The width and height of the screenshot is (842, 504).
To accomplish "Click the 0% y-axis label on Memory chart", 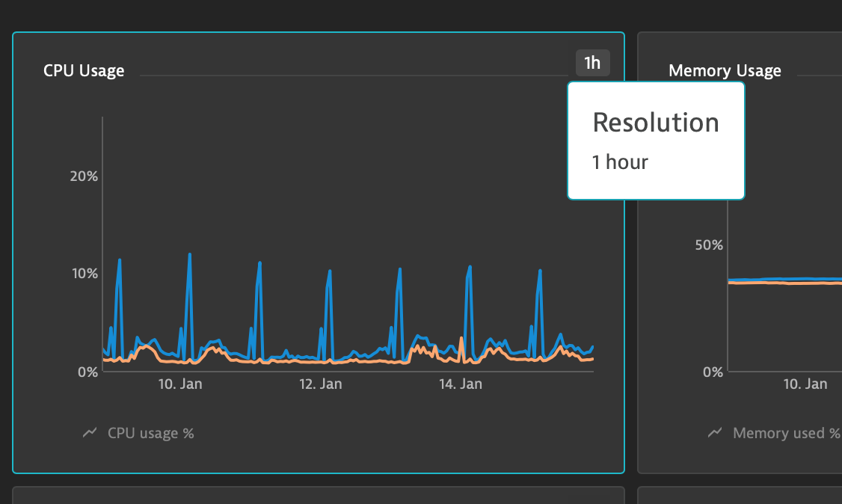I will point(713,372).
